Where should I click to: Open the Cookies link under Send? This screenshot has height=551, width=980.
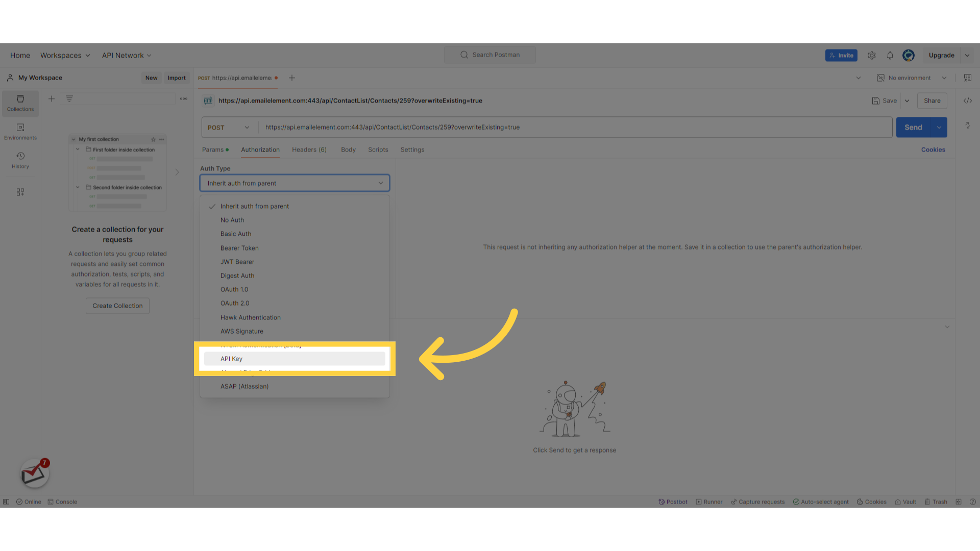(x=933, y=149)
